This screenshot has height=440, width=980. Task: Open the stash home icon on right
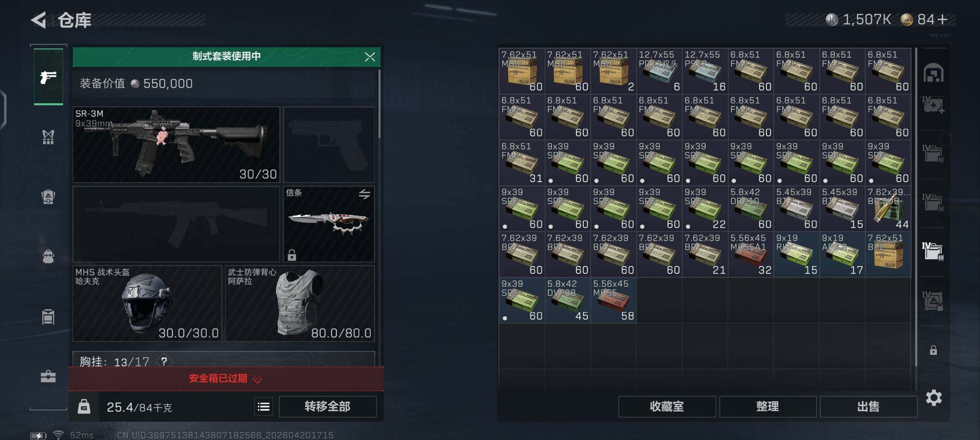point(934,73)
